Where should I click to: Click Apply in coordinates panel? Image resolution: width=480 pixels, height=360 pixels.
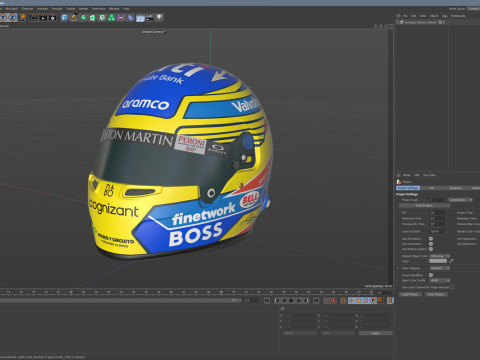click(x=376, y=333)
